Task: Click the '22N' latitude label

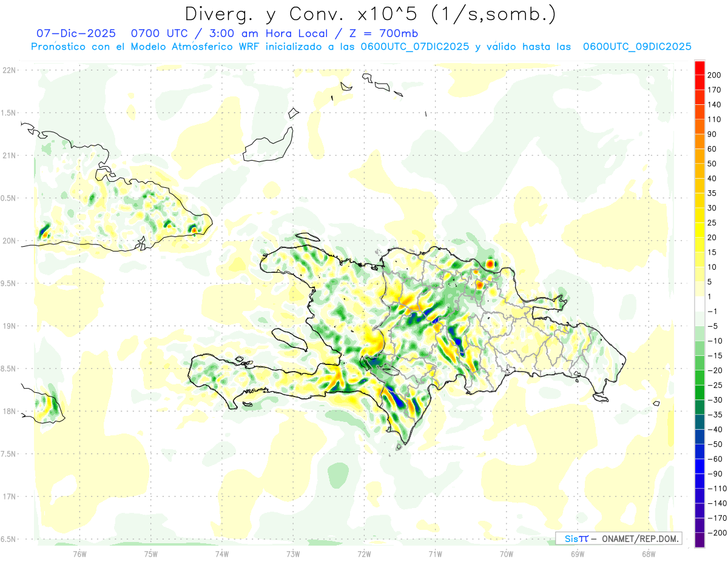Action: pyautogui.click(x=8, y=70)
